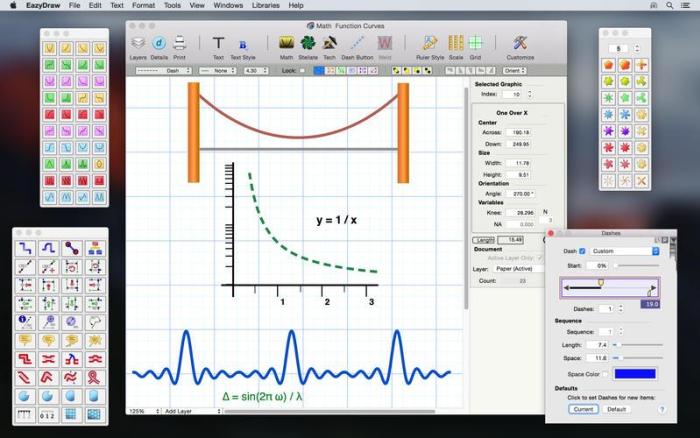
Task: Click the Space slider in Dashes panel
Action: (637, 358)
